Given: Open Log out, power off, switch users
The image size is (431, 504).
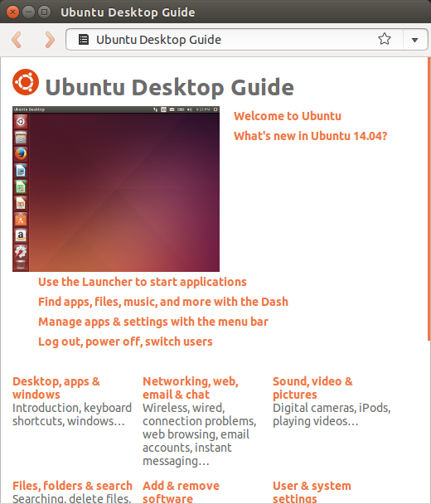Looking at the screenshot, I should [x=125, y=342].
